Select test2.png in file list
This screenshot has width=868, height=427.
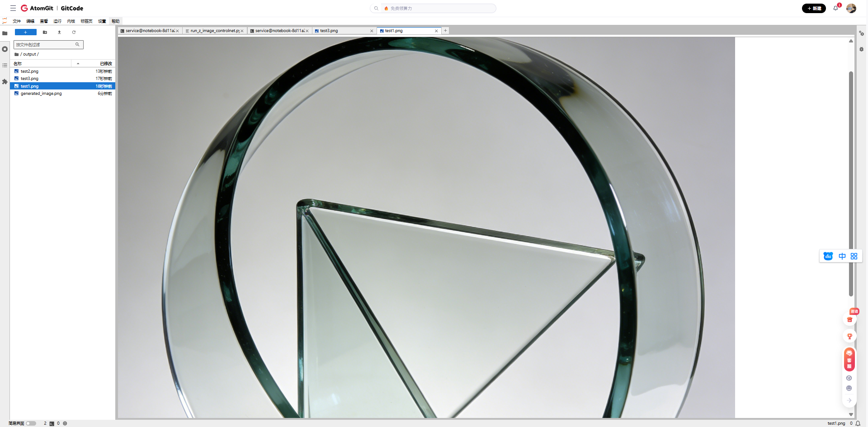pos(63,71)
